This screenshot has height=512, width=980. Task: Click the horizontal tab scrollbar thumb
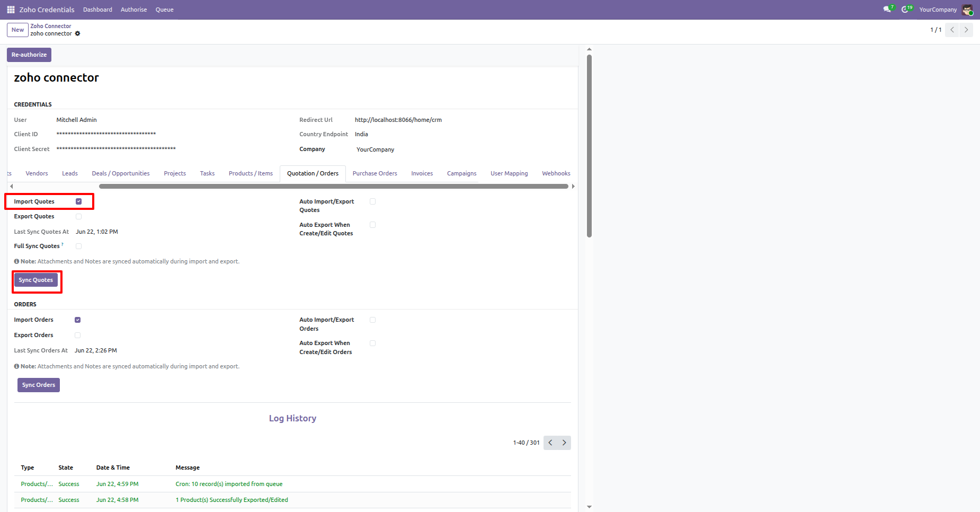334,186
